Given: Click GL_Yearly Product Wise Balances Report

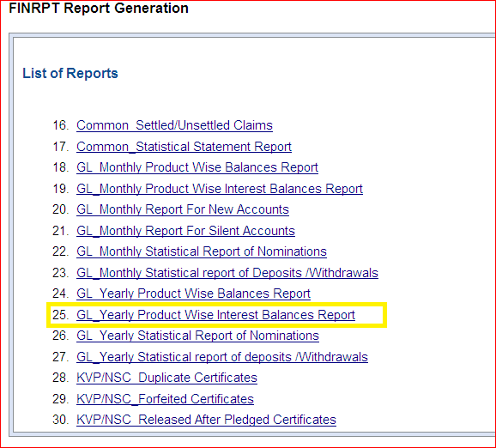Looking at the screenshot, I should [x=193, y=294].
